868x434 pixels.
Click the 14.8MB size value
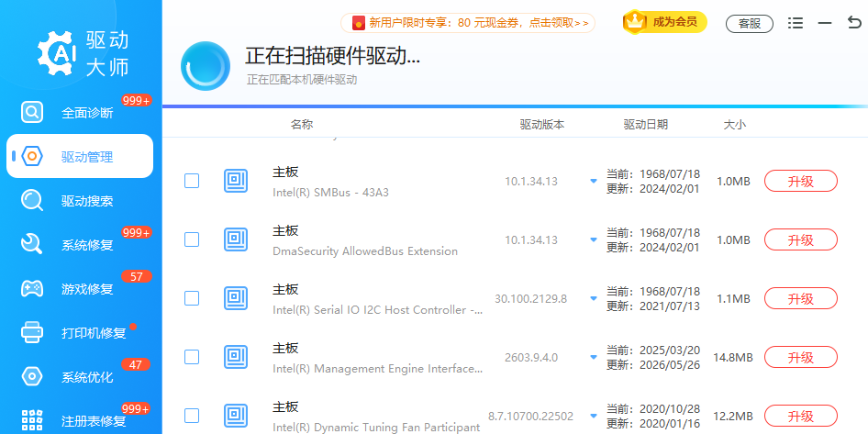pos(733,357)
